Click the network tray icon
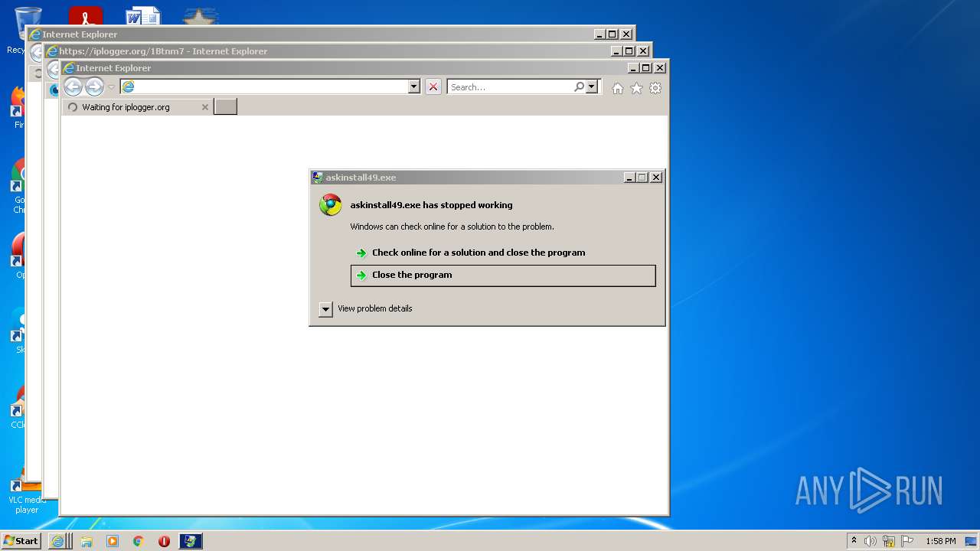Screen dimensions: 980x551 click(889, 541)
